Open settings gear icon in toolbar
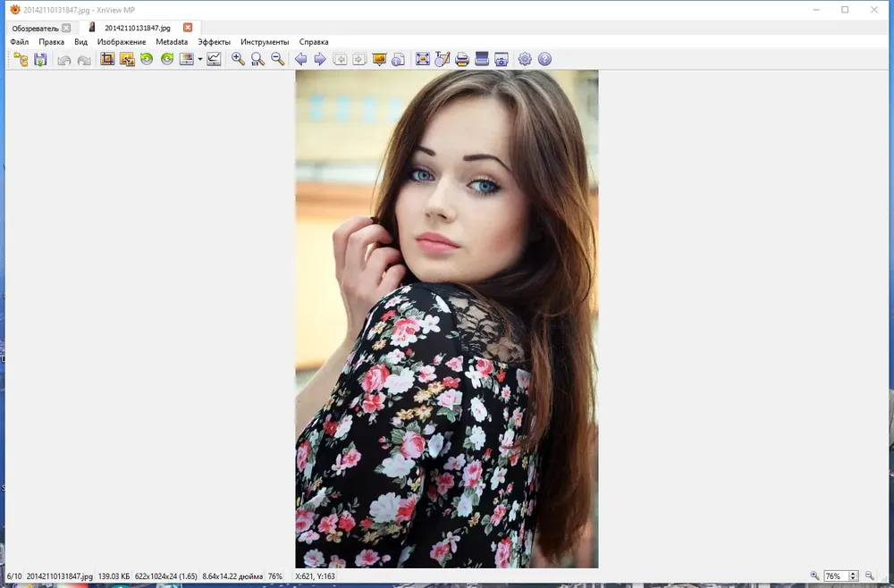 point(525,59)
